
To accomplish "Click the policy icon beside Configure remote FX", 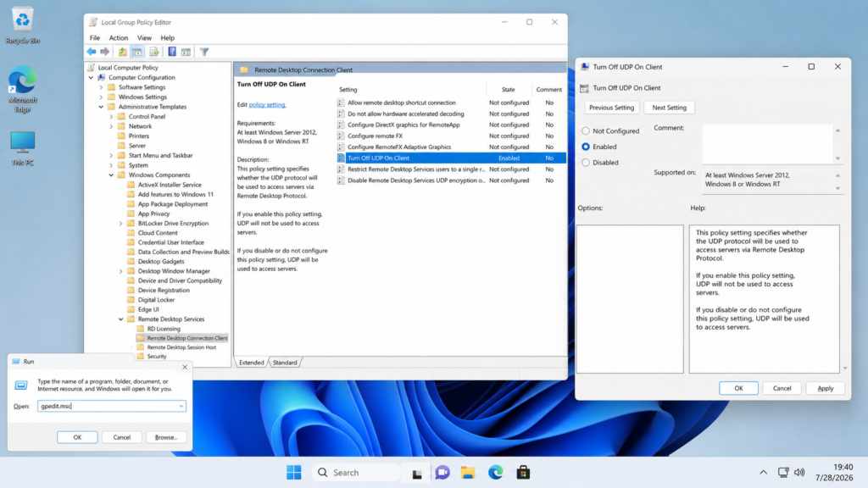I will (x=341, y=136).
